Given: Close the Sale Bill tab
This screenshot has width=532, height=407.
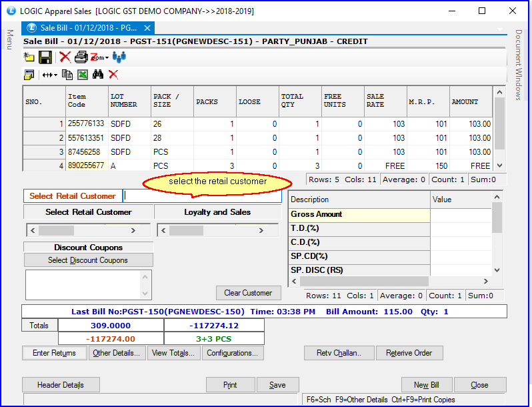Looking at the screenshot, I should (147, 28).
